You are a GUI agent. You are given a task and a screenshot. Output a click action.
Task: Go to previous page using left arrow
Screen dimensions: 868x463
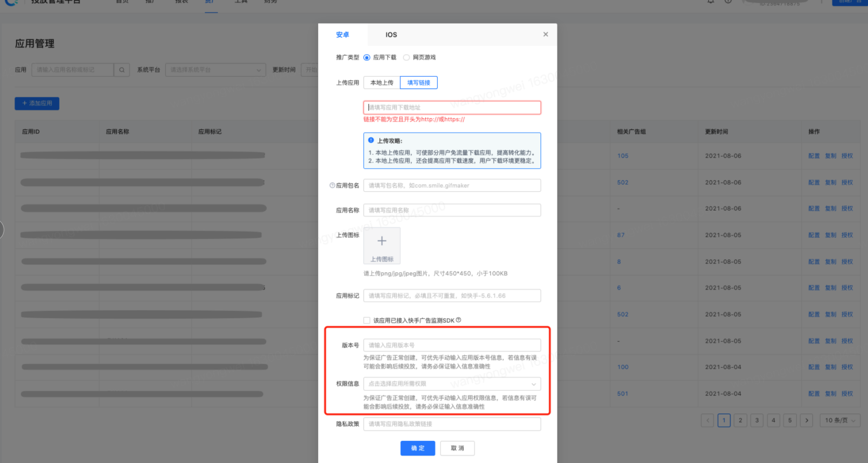(707, 421)
